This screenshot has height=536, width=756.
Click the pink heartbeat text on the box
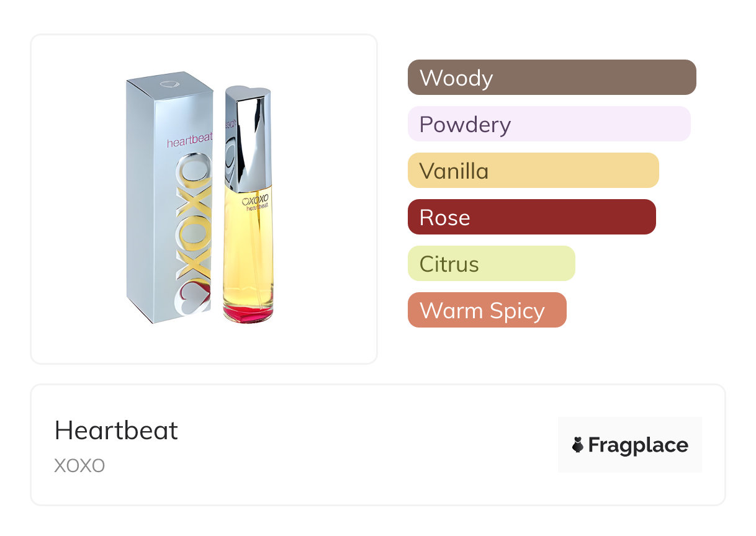(189, 142)
